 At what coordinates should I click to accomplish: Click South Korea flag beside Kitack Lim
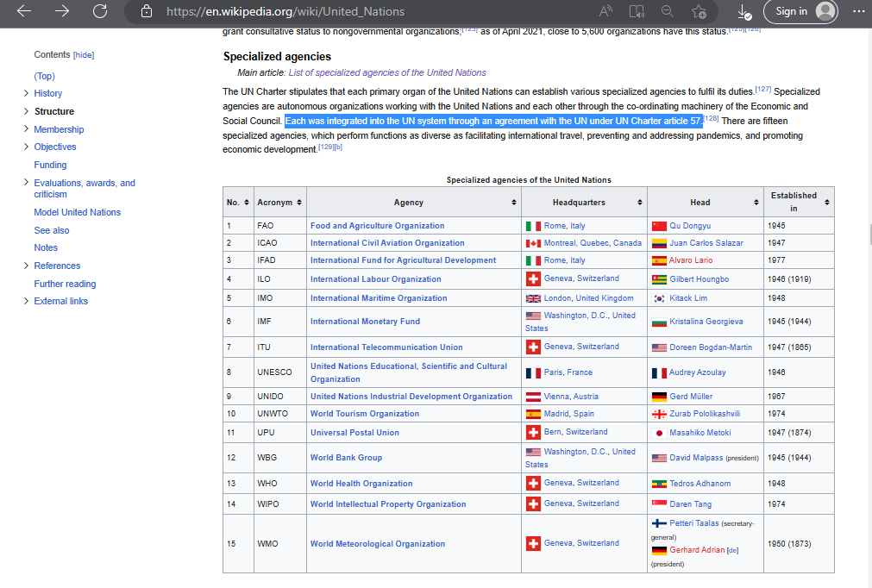659,298
